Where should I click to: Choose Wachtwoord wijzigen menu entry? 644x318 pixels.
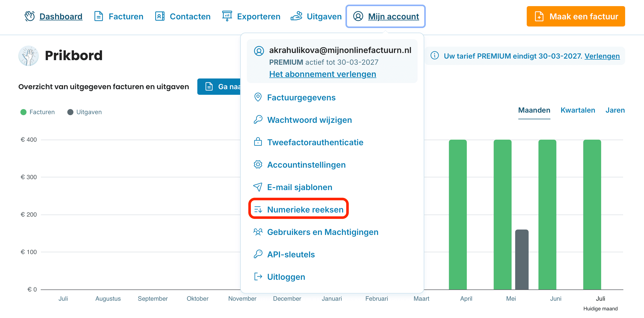[x=303, y=120]
